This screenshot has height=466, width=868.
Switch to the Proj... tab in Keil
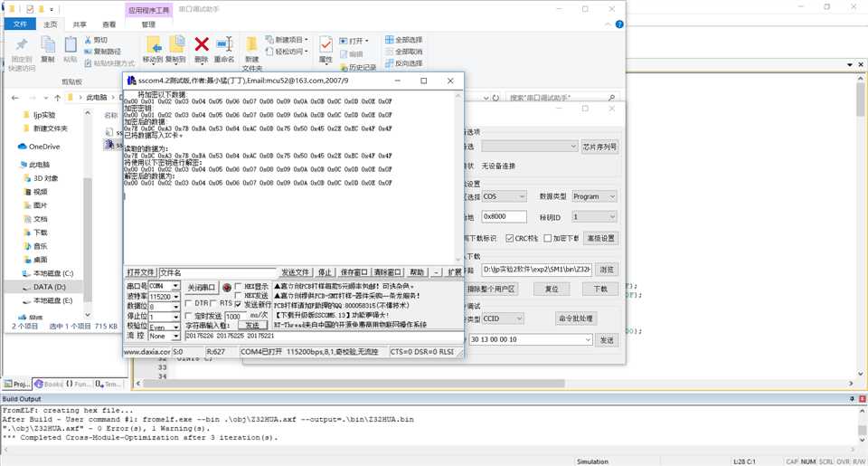click(x=17, y=384)
